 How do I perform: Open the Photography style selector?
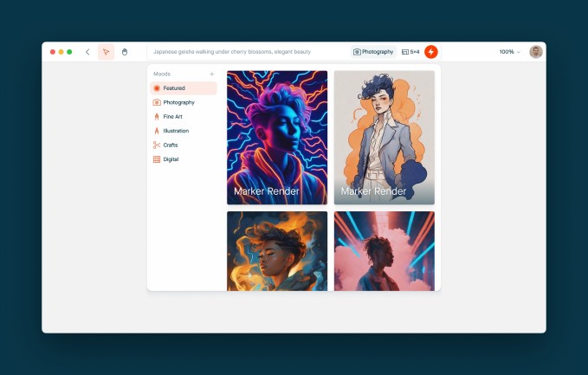373,52
